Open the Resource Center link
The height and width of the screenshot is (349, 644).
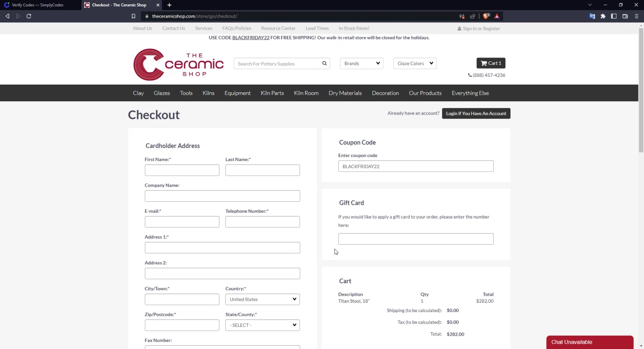tap(278, 28)
